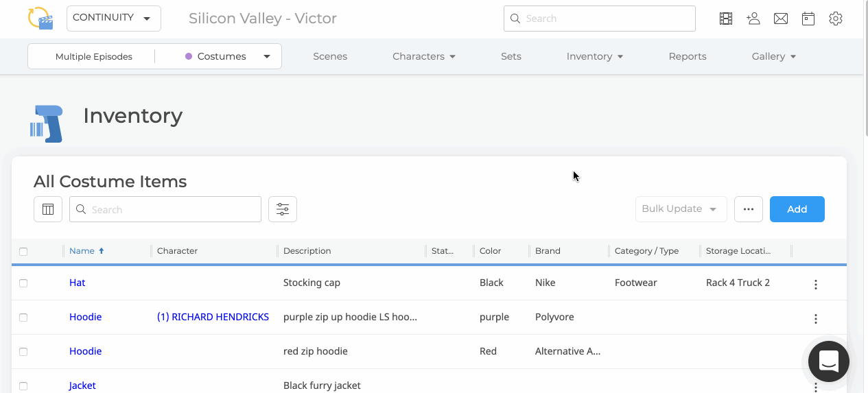Click the app logo with clapperboard icon

pos(40,19)
